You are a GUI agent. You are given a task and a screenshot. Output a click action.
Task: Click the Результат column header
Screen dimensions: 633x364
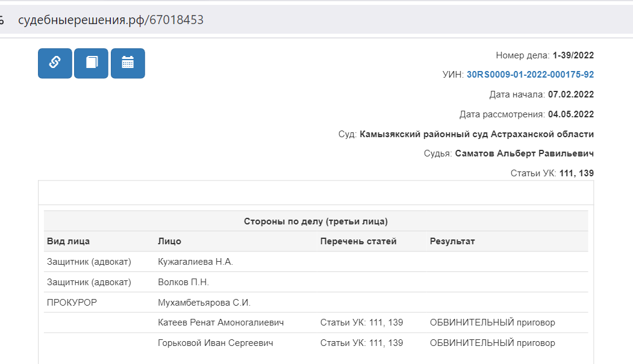pyautogui.click(x=452, y=241)
